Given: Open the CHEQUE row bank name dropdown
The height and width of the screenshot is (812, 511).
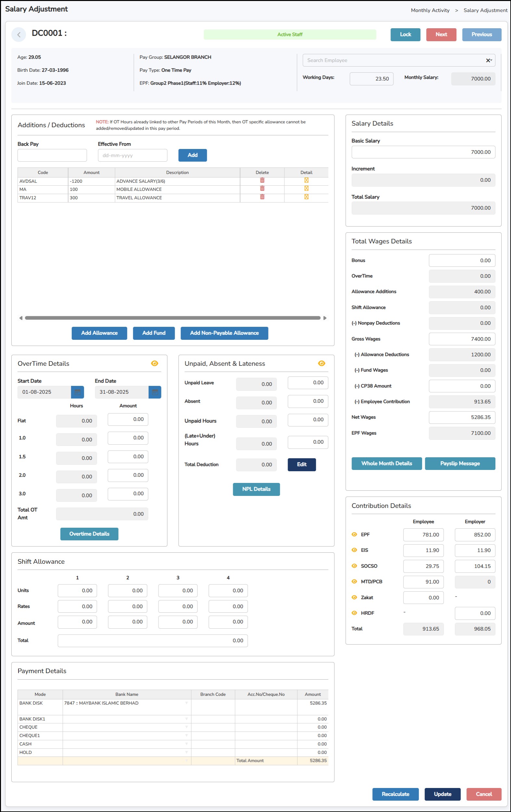Looking at the screenshot, I should click(x=186, y=727).
